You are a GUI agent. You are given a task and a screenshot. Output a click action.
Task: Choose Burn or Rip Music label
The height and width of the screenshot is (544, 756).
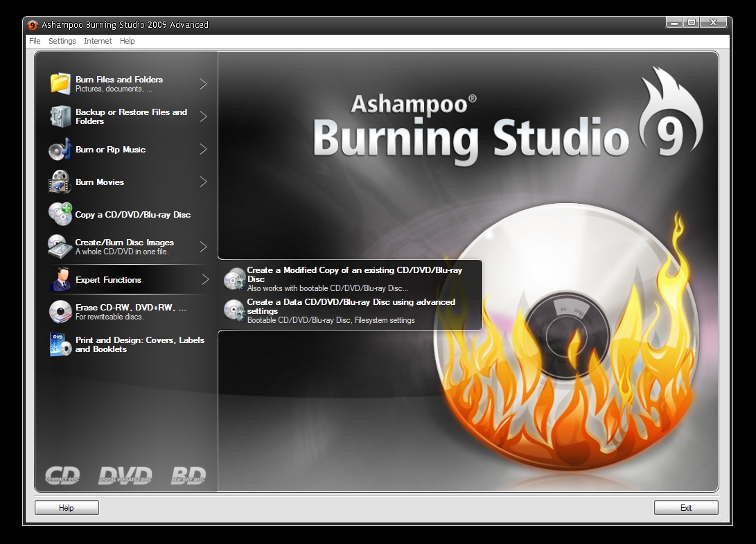110,150
